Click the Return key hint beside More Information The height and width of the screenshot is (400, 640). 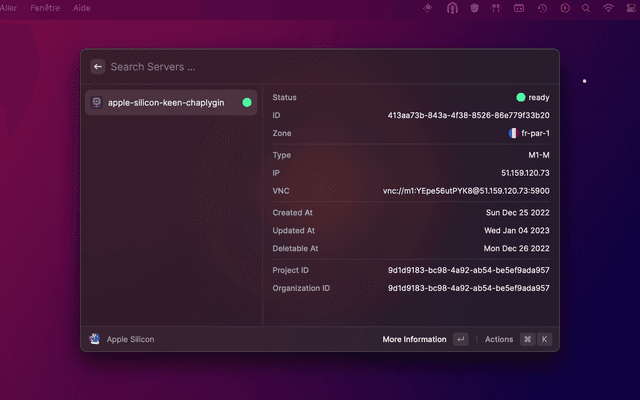click(x=460, y=339)
